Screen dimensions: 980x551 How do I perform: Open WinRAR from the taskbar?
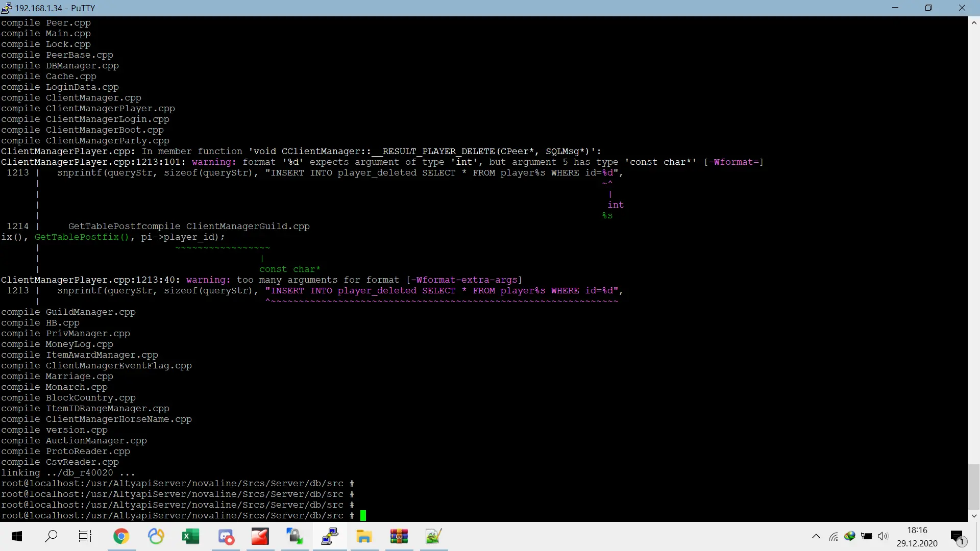(399, 536)
